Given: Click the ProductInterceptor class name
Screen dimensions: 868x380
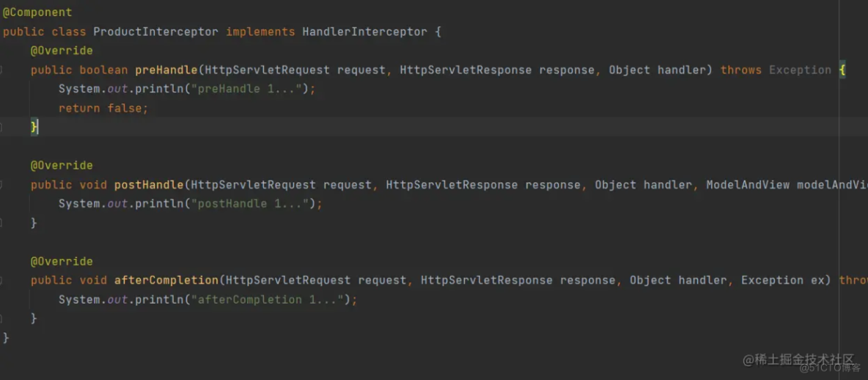Looking at the screenshot, I should pyautogui.click(x=155, y=32).
